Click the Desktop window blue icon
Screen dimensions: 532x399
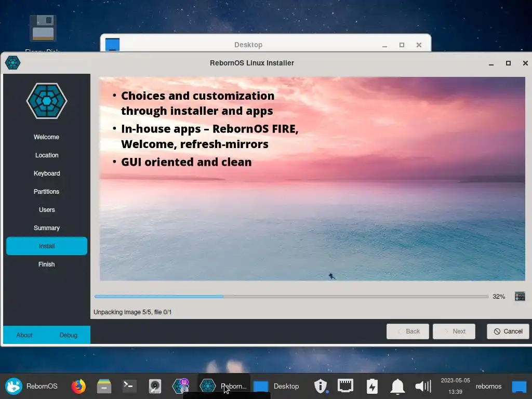tap(112, 44)
